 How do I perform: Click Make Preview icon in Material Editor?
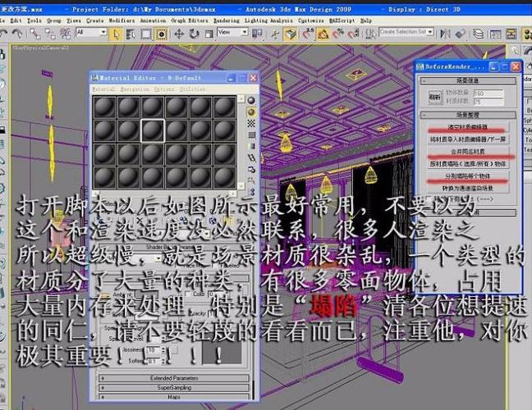(x=251, y=157)
